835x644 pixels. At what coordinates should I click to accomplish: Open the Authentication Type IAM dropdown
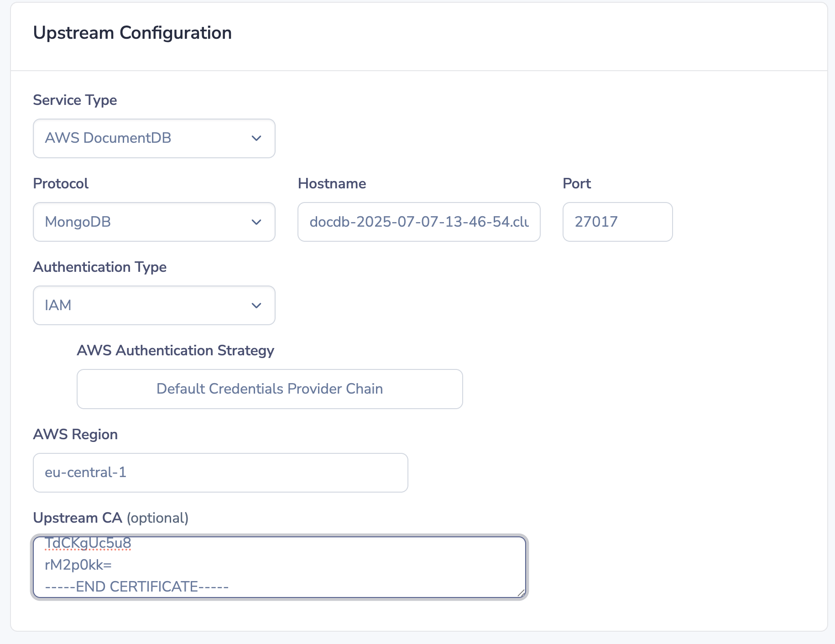[x=154, y=305]
